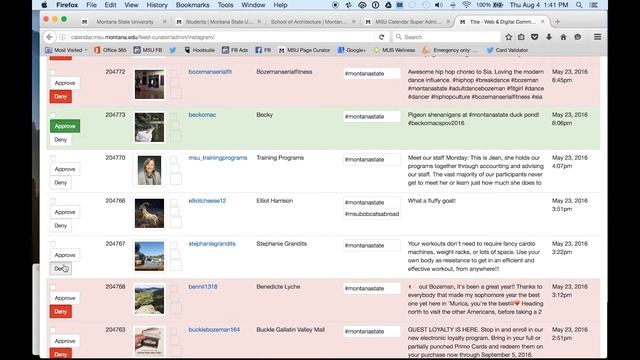Deny the bozemanaerialfit post
This screenshot has width=640, height=360.
(60, 97)
